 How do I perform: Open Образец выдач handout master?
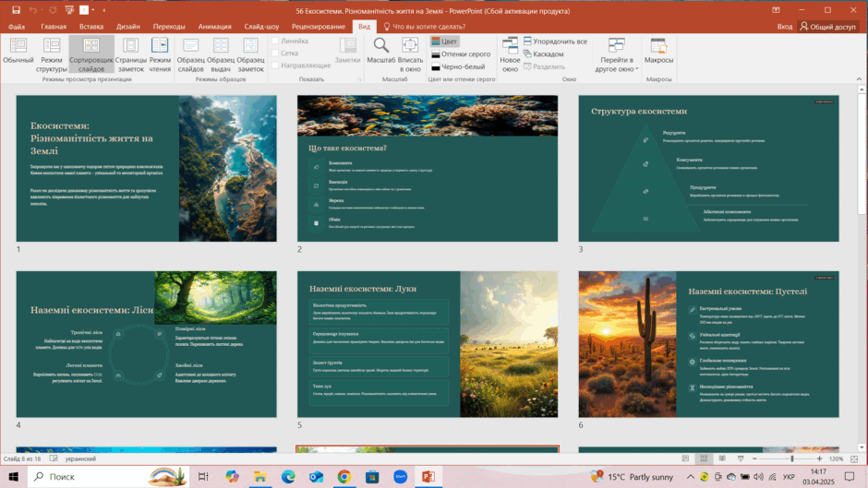tap(221, 54)
